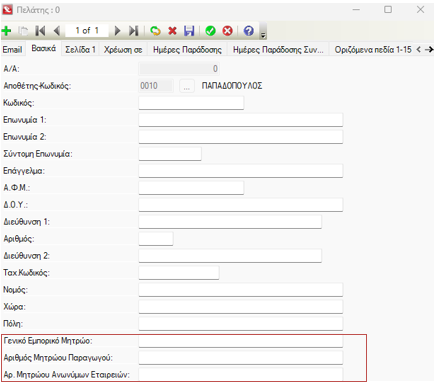Click the record position box '1 of 1'
The height and width of the screenshot is (388, 437).
[x=87, y=31]
